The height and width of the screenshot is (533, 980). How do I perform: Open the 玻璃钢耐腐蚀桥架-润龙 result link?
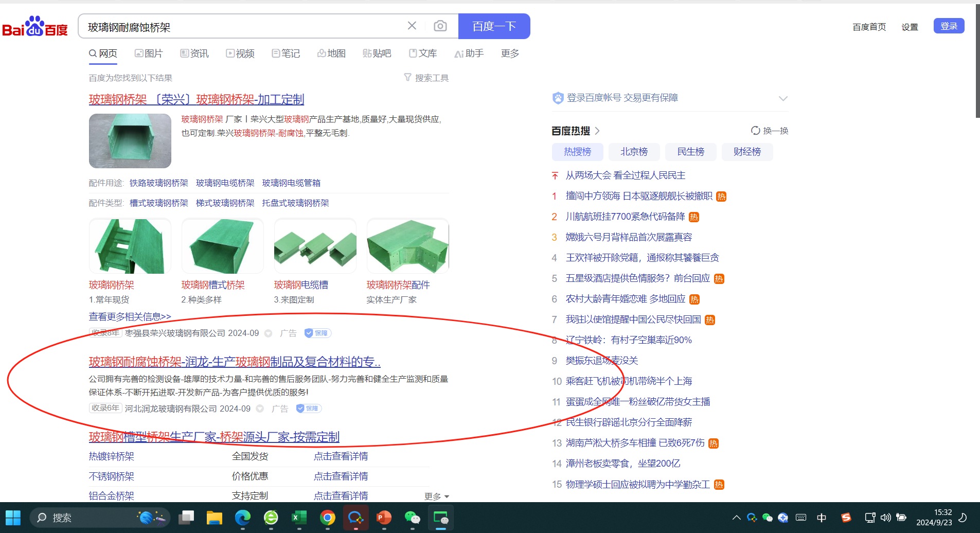click(x=235, y=362)
